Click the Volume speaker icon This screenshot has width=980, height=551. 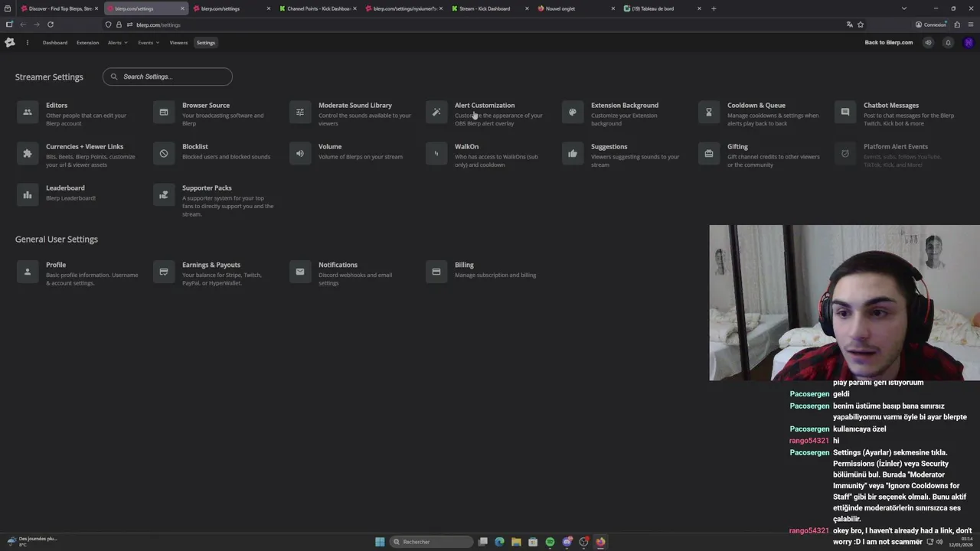click(300, 154)
